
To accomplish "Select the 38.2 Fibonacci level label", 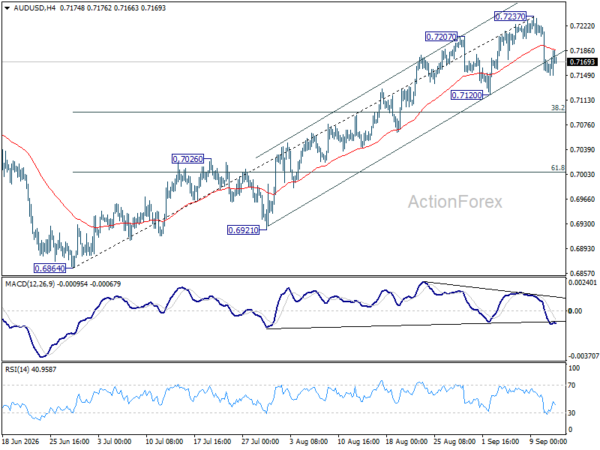I will tap(558, 108).
